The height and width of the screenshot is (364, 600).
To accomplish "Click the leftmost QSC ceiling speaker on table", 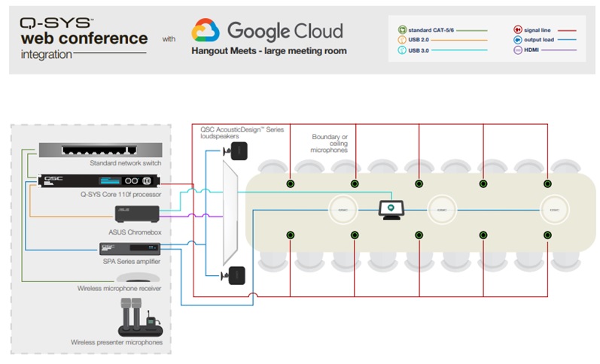I will tap(343, 210).
